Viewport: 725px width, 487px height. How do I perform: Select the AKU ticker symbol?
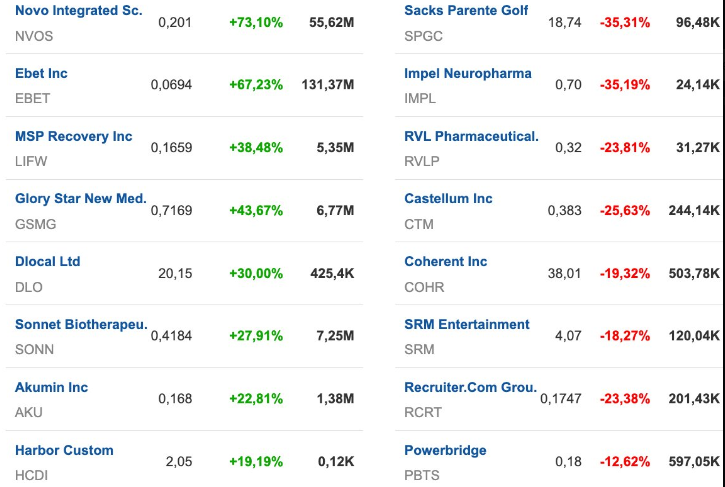[x=29, y=413]
